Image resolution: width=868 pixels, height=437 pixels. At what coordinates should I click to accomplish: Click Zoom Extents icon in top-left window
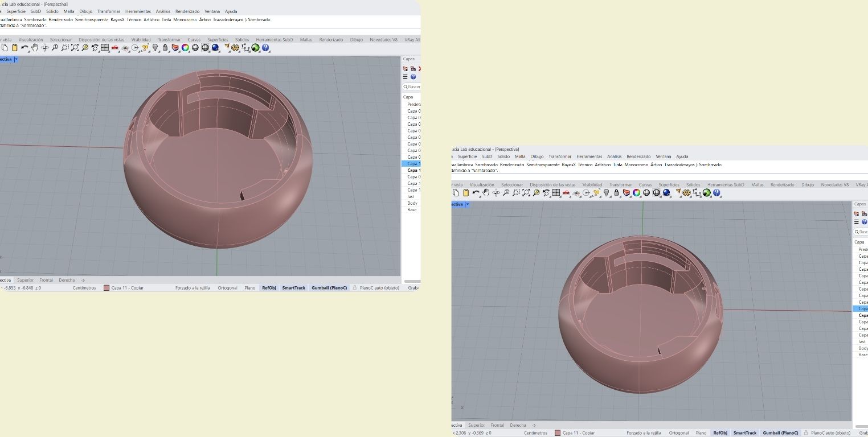point(75,48)
